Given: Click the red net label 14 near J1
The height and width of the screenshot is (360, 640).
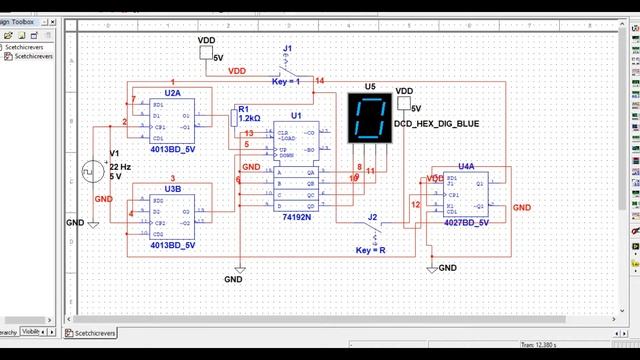Looking at the screenshot, I should click(320, 81).
